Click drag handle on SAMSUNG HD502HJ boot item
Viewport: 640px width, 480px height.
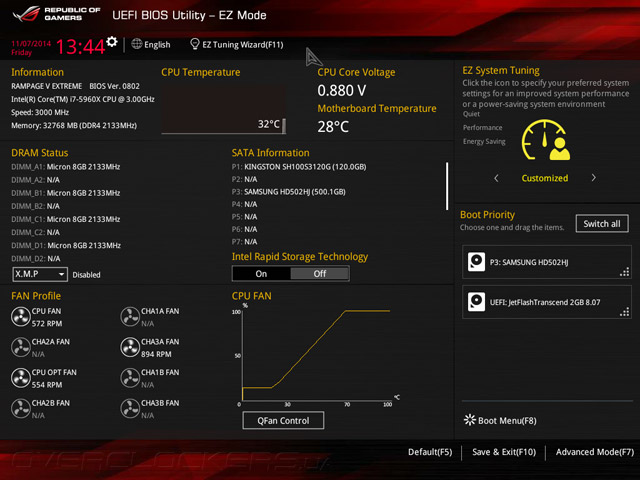(624, 272)
